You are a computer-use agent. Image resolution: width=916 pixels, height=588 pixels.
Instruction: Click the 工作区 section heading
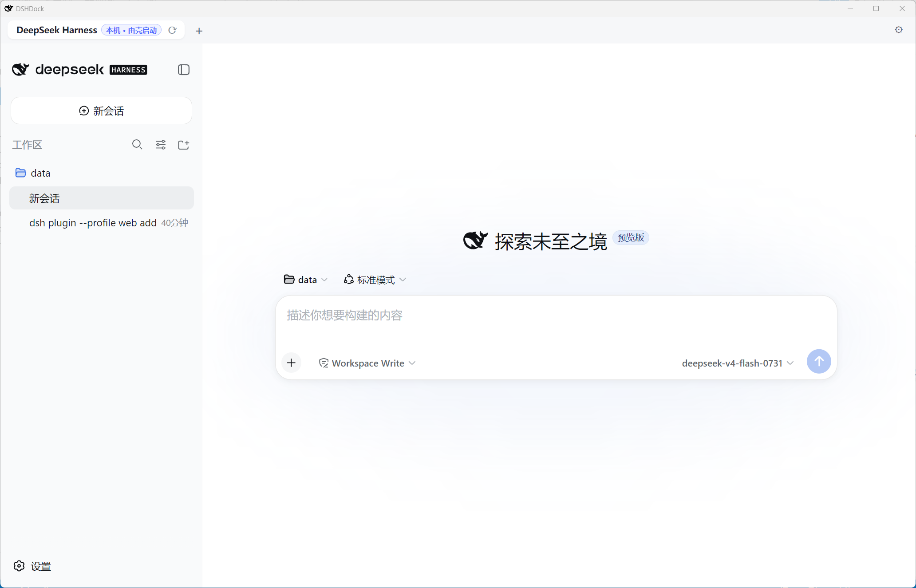[x=27, y=145]
